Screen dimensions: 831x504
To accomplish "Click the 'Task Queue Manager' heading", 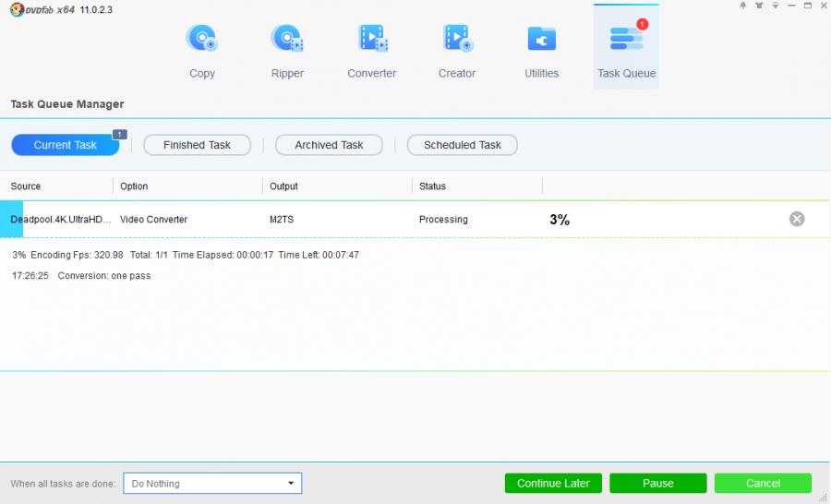I will click(67, 104).
